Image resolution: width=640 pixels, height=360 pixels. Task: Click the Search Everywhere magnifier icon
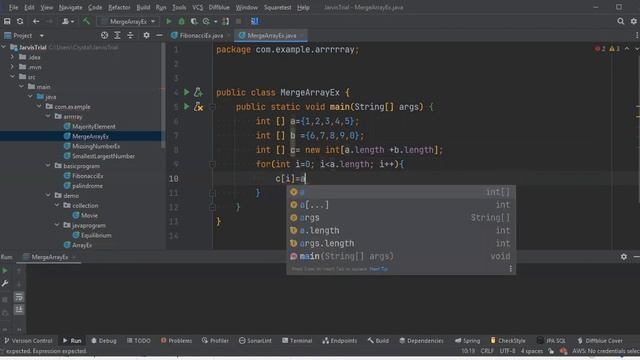pos(620,21)
